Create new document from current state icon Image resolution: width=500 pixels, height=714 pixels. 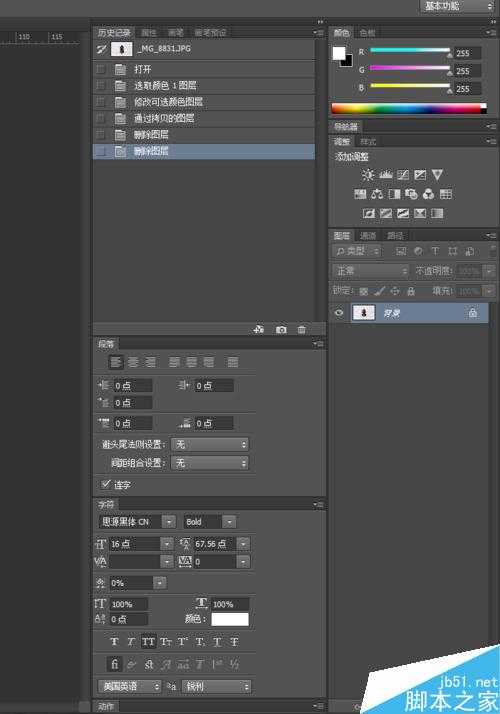point(259,330)
